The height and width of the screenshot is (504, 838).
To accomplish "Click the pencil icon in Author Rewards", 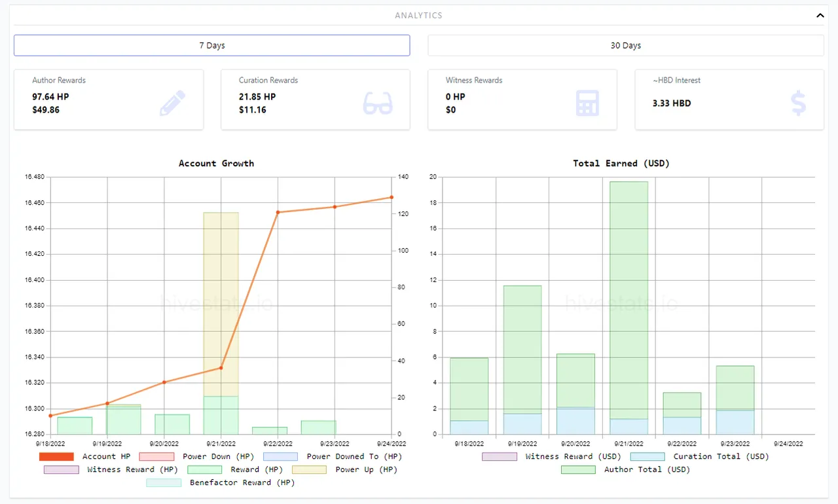I will tap(173, 103).
